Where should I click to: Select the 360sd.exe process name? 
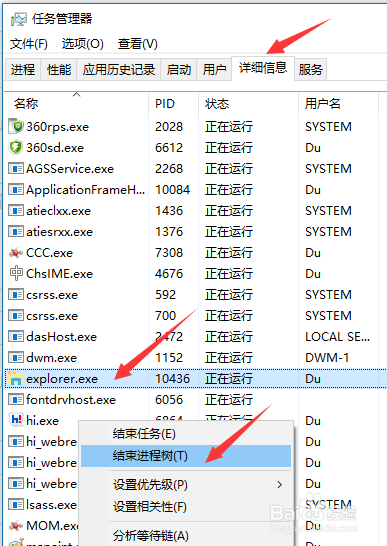[x=55, y=148]
